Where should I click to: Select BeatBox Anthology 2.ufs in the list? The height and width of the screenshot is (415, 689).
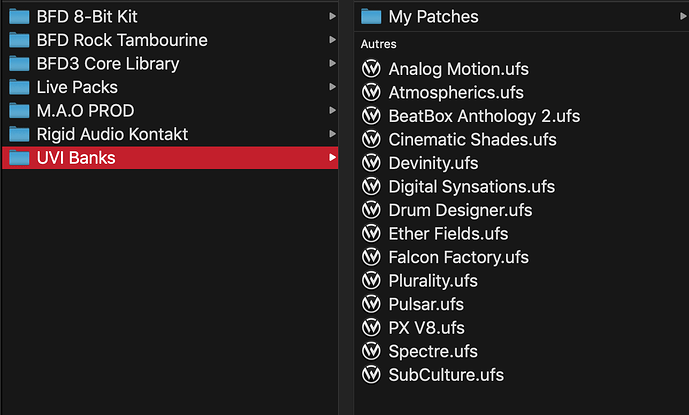(x=484, y=116)
